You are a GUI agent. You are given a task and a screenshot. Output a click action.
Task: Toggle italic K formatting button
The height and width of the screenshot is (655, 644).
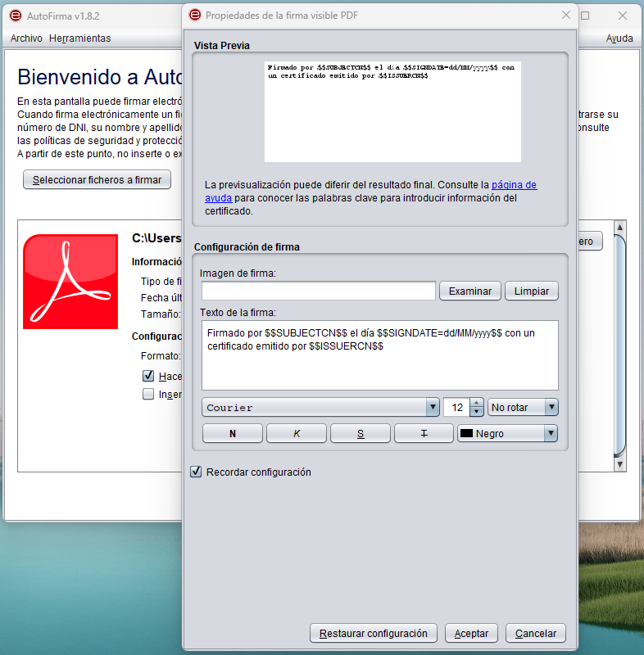[x=297, y=434]
